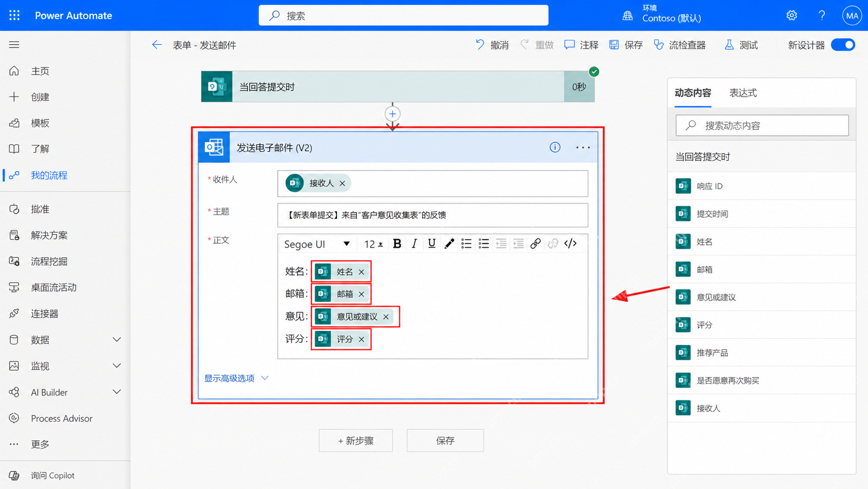Select 响应 ID dynamic content
Screen dimensions: 868x489
[762, 186]
